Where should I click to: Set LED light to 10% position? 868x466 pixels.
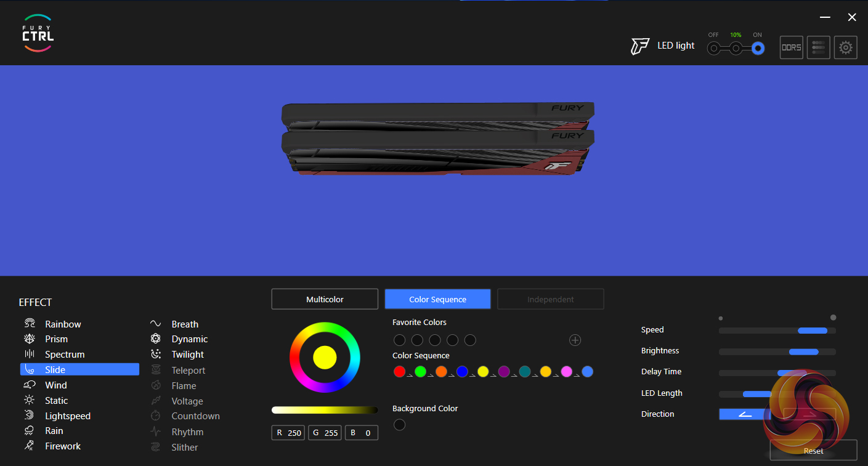pyautogui.click(x=736, y=48)
